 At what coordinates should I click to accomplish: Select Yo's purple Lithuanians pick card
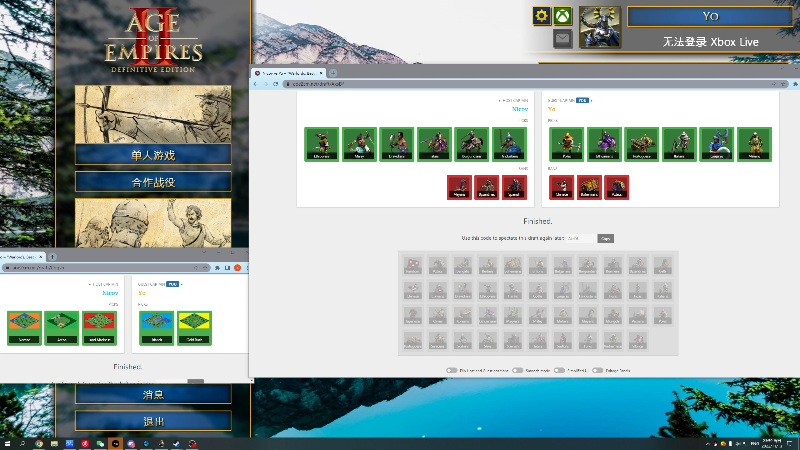(604, 144)
